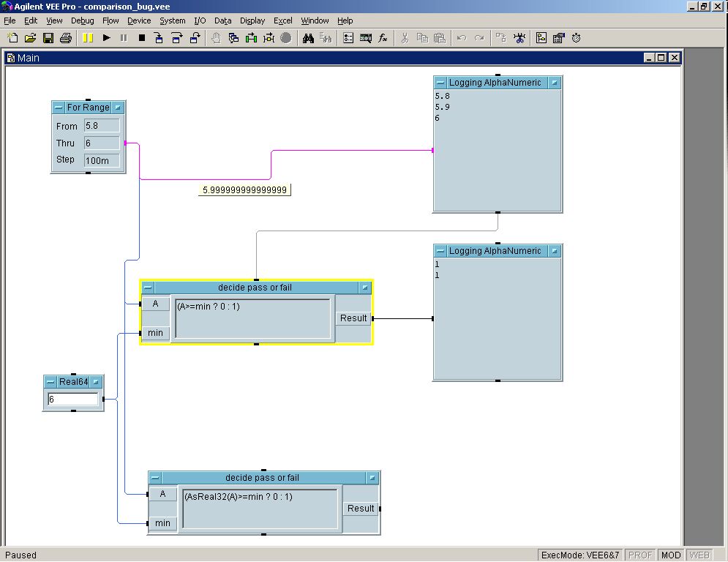Minimize the highlighted 'decide pass or fail' object

tap(148, 288)
